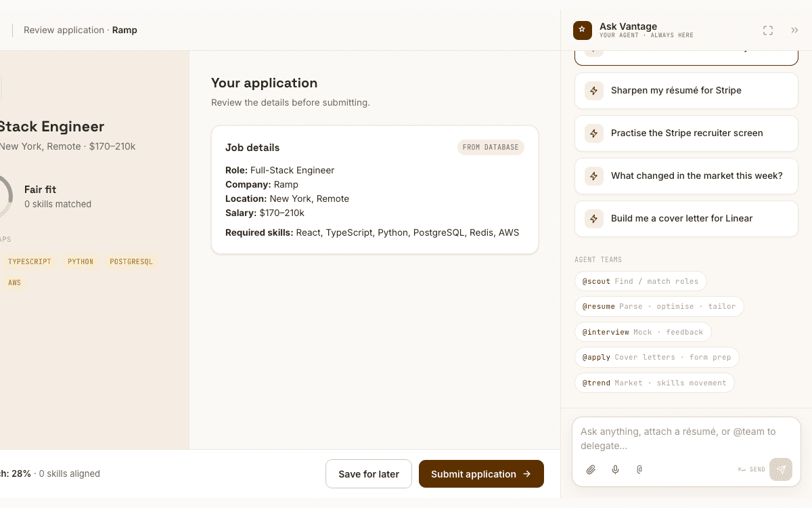Choose the @apply cover letters chip
The height and width of the screenshot is (508, 812).
tap(657, 357)
